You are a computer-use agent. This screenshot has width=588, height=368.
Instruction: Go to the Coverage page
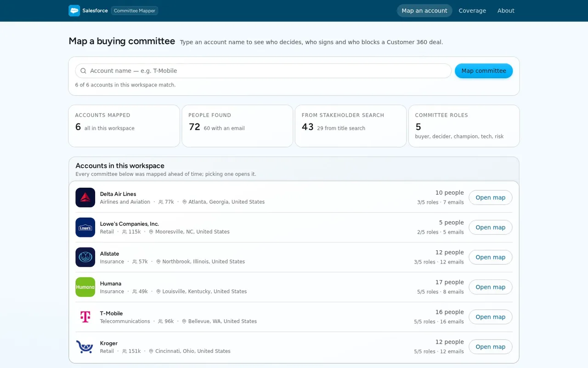click(x=472, y=11)
